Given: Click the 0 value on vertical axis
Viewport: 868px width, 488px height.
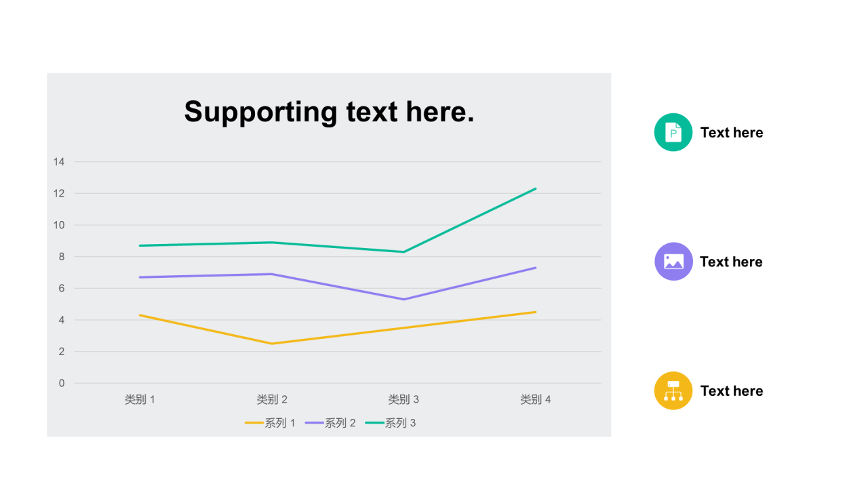Looking at the screenshot, I should click(62, 383).
